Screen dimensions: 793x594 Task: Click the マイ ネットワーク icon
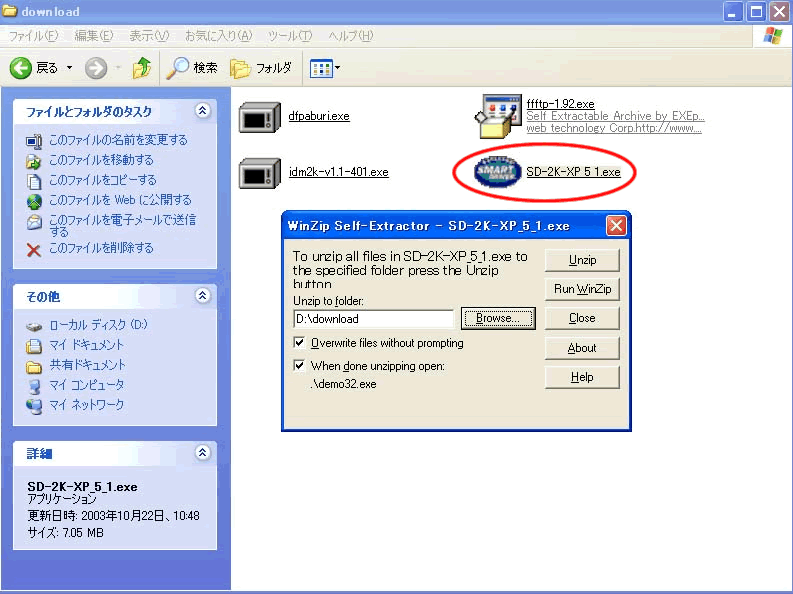tap(34, 406)
